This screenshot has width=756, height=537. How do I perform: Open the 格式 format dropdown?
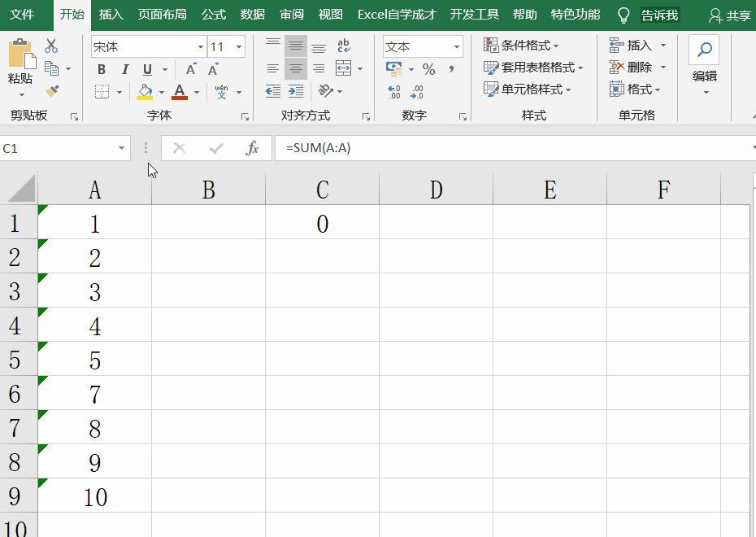(x=635, y=89)
